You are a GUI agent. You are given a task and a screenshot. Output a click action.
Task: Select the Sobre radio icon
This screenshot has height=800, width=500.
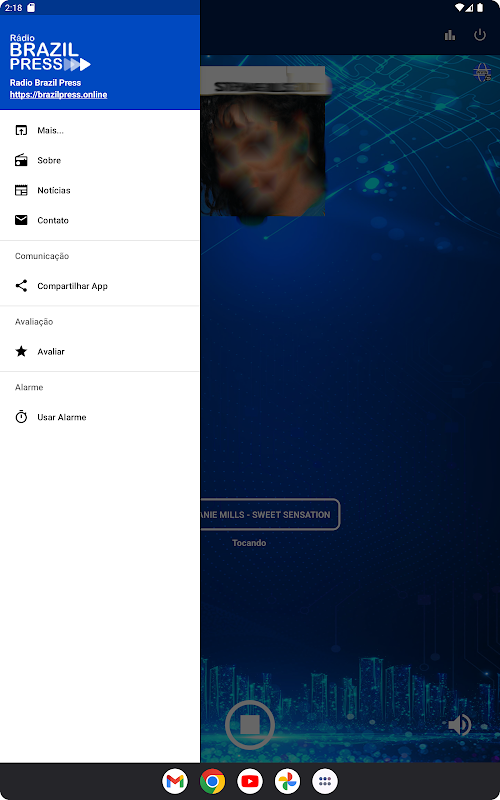21,160
